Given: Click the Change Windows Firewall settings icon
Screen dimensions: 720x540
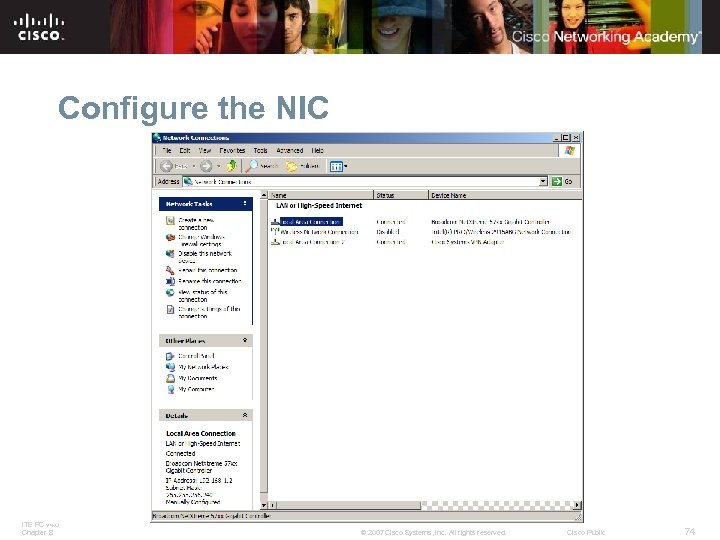Looking at the screenshot, I should [170, 237].
